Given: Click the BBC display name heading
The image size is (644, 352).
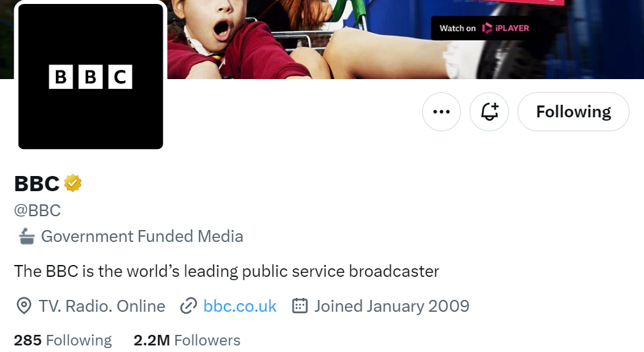Looking at the screenshot, I should coord(37,183).
